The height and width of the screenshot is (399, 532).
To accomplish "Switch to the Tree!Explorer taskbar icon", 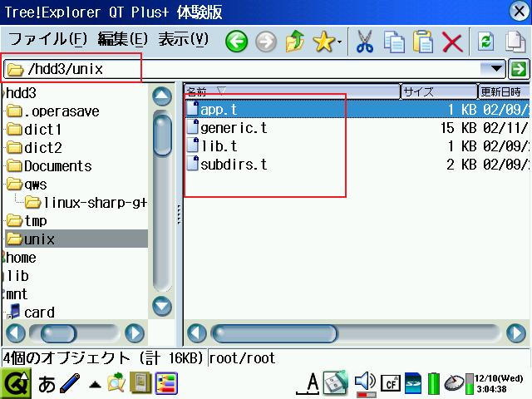I will [166, 383].
